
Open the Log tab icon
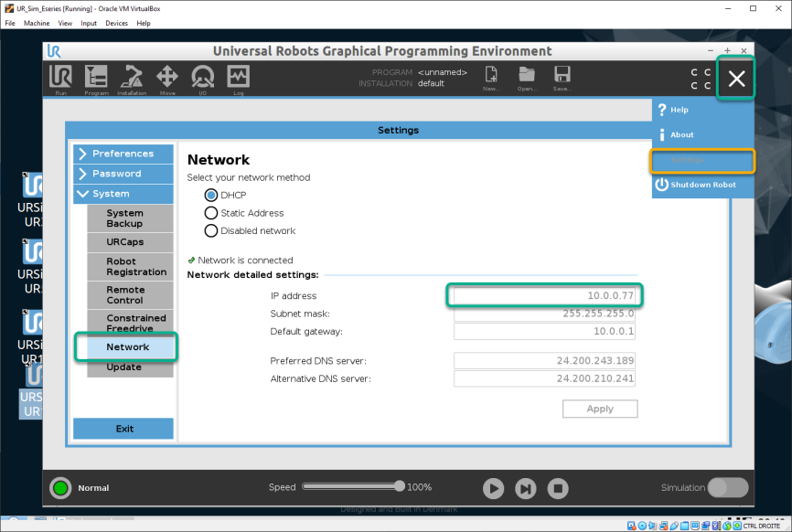click(239, 80)
